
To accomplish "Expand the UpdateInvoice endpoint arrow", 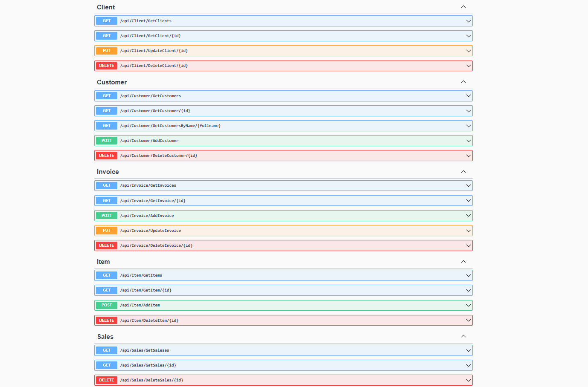I will pyautogui.click(x=468, y=231).
